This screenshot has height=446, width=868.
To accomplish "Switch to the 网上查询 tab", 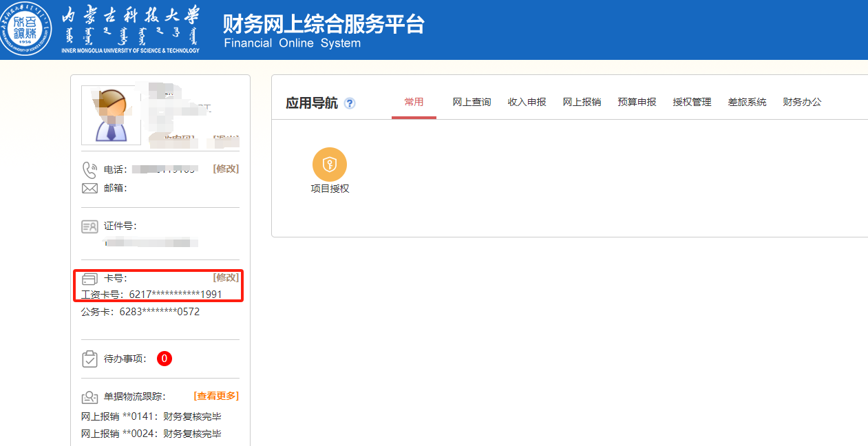I will pyautogui.click(x=472, y=102).
